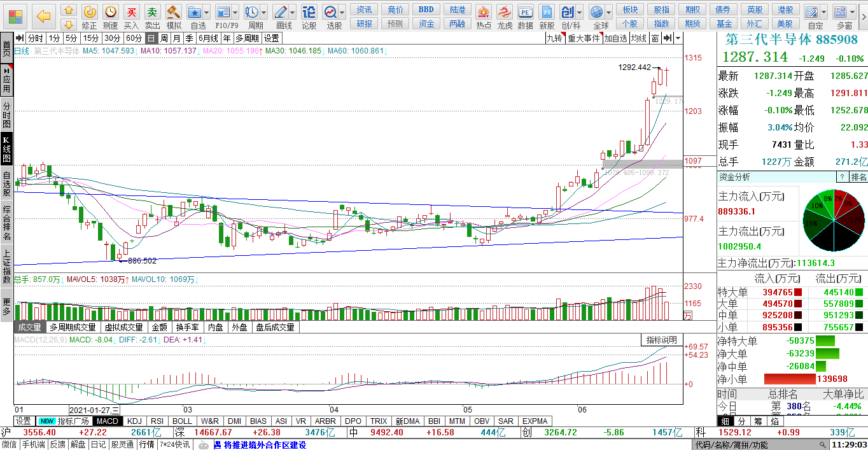Viewport: 868px width, 450px height.
Task: Switch to the KDJ indicator tab
Action: pos(134,421)
